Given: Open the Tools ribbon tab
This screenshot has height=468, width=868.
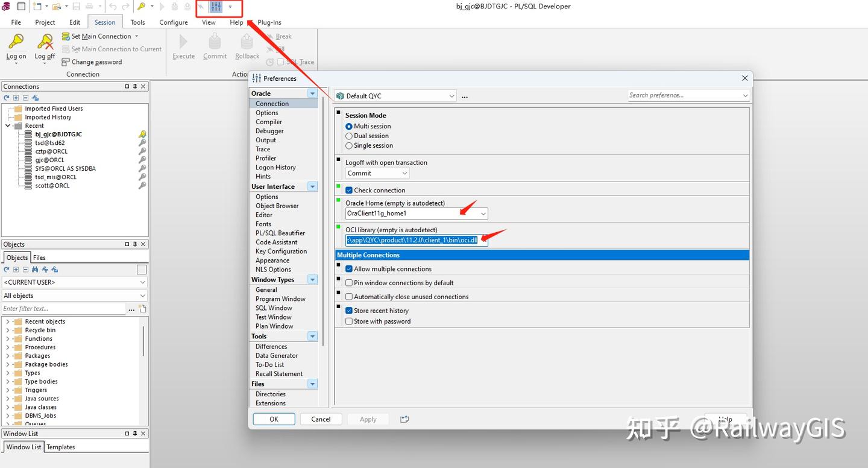Looking at the screenshot, I should click(x=137, y=22).
